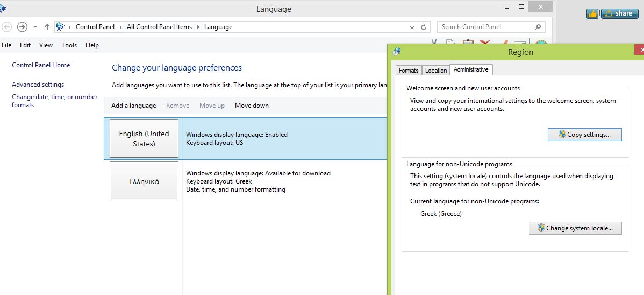Click the search magnifier icon
644x295 pixels.
pyautogui.click(x=538, y=27)
